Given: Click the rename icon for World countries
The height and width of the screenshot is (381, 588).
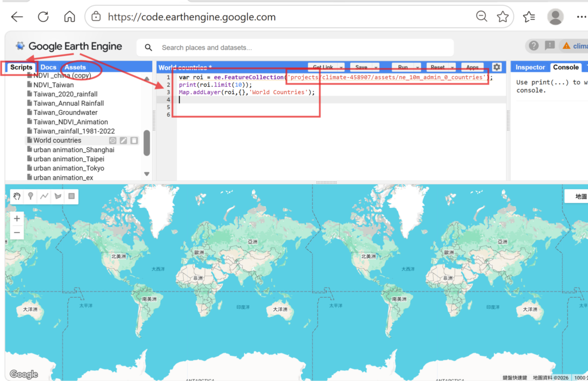Looking at the screenshot, I should pyautogui.click(x=123, y=141).
